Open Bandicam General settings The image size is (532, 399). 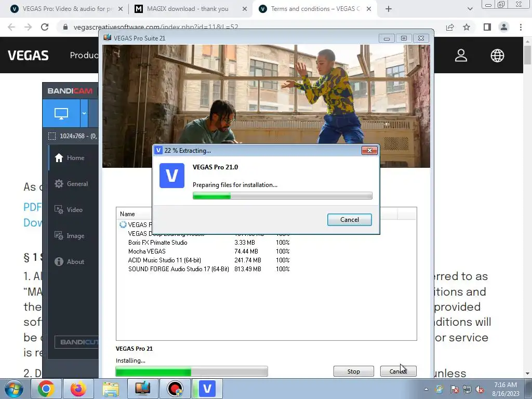(73, 183)
